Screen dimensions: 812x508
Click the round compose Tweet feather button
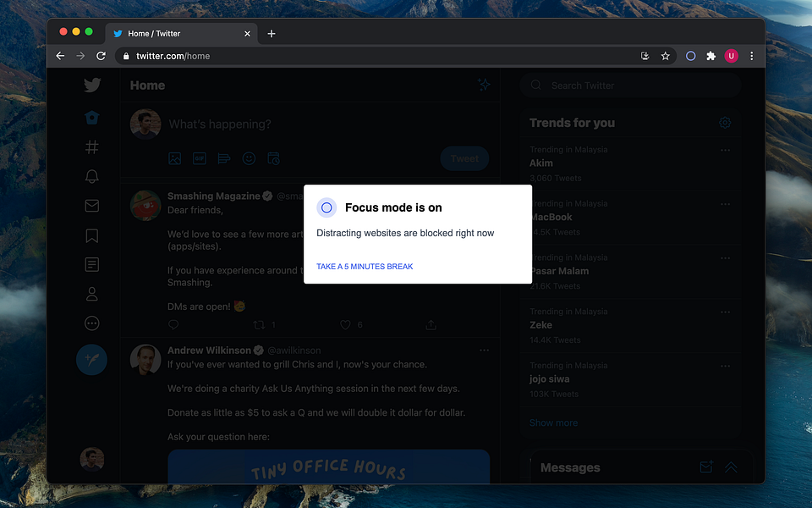point(91,360)
